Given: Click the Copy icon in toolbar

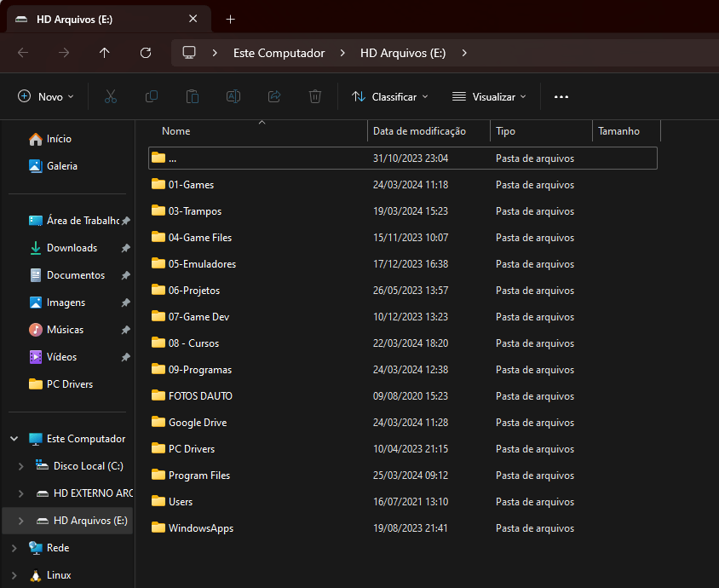Looking at the screenshot, I should click(x=152, y=97).
